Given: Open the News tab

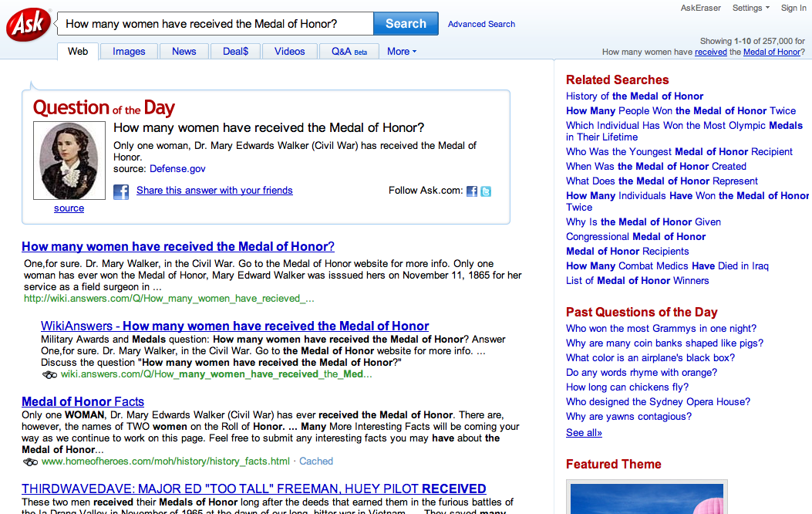Looking at the screenshot, I should click(x=184, y=52).
